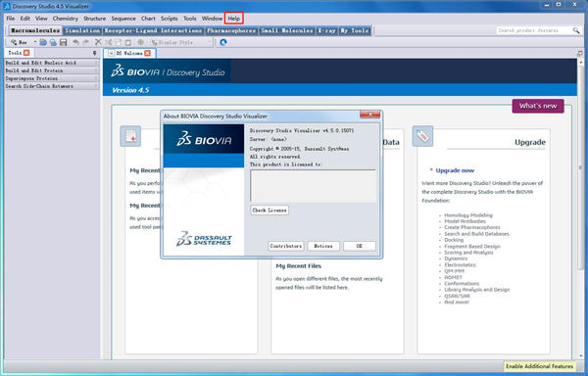
Task: Switch to Macromolecules toolset tab
Action: [35, 30]
